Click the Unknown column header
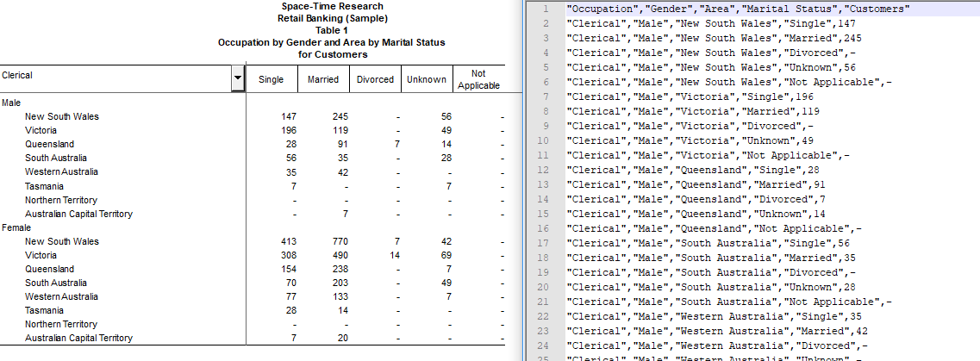 tap(427, 79)
